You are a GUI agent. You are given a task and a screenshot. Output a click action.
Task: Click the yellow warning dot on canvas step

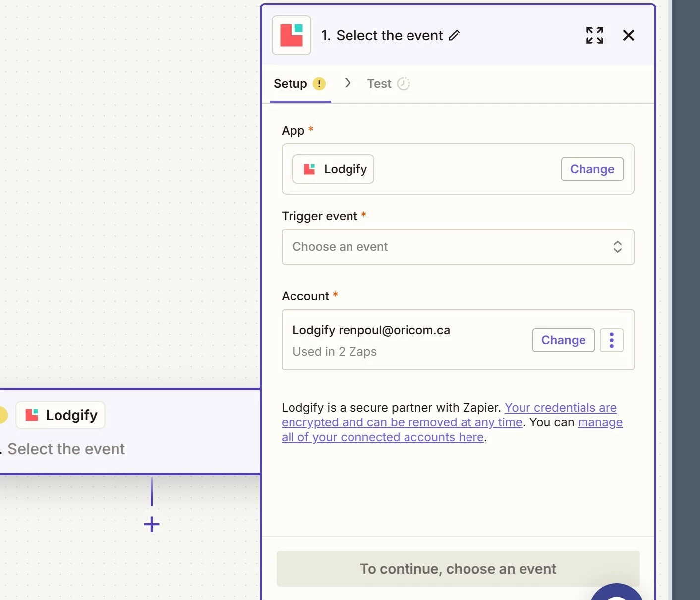2,415
